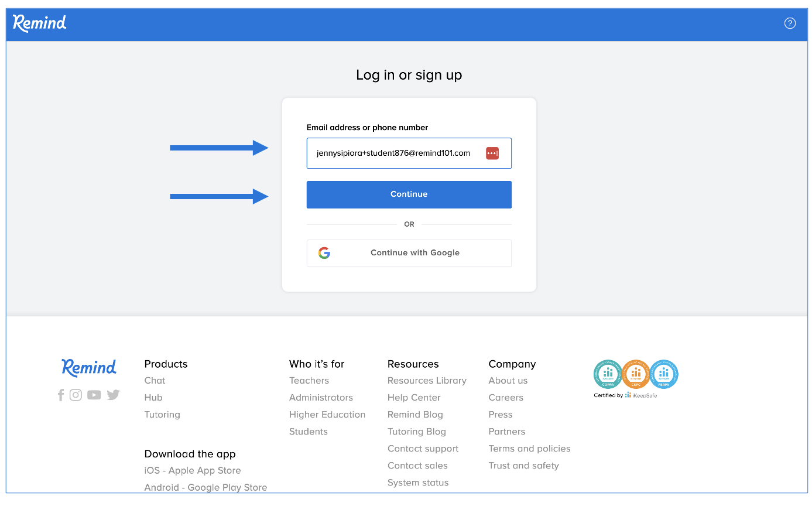Click the red password manager icon
The width and height of the screenshot is (812, 506).
point(492,153)
